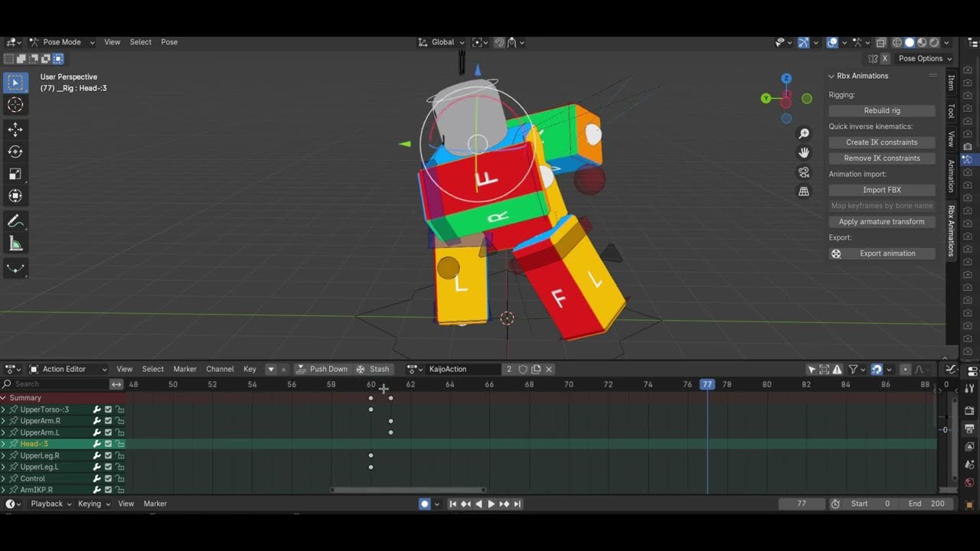Click the Z axis gizmo ball

click(786, 79)
